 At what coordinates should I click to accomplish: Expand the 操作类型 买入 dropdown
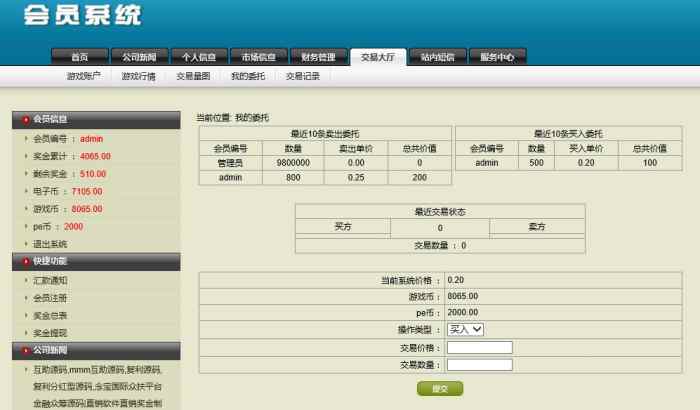click(x=465, y=330)
